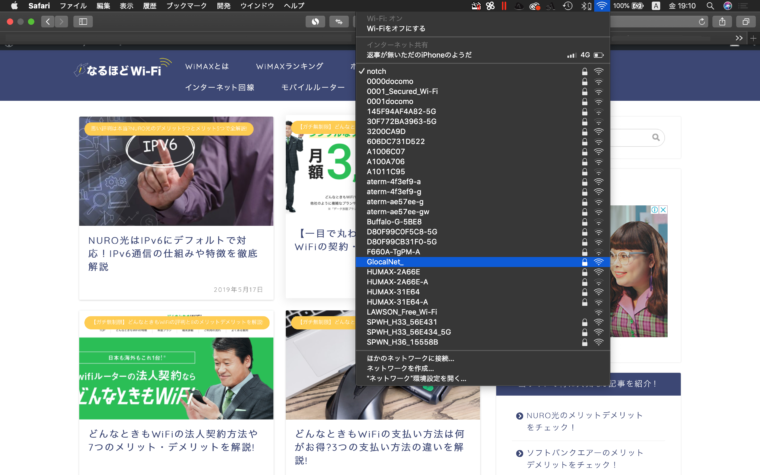Open sidebar link ソフトバンクエアーのメリット
This screenshot has width=760, height=475.
585,459
